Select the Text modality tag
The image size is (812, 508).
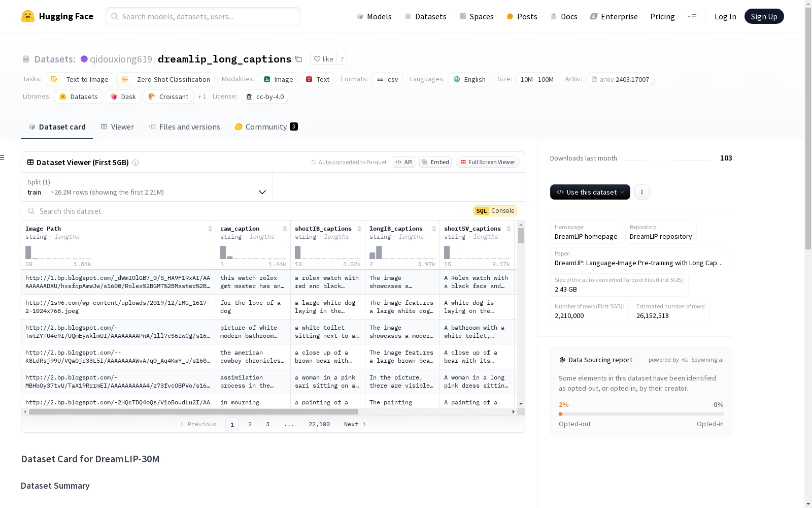(317, 79)
